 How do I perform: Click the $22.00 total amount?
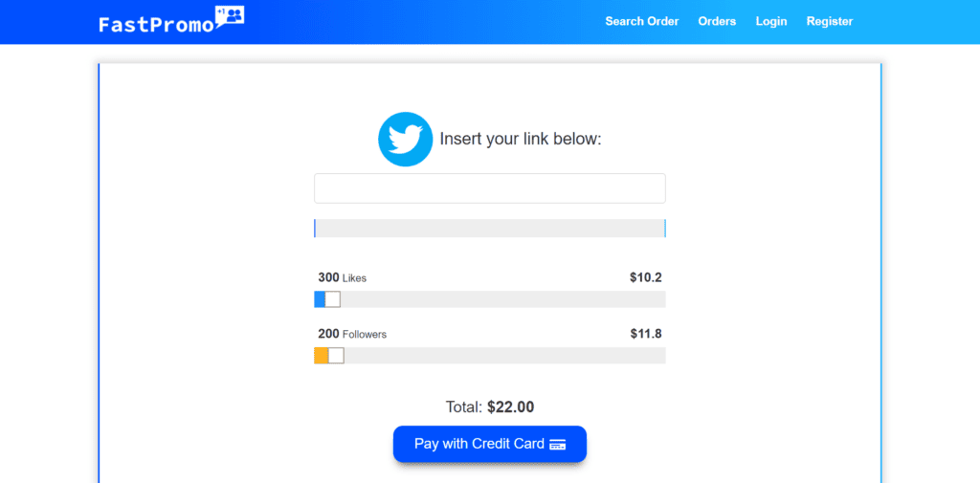click(x=510, y=407)
